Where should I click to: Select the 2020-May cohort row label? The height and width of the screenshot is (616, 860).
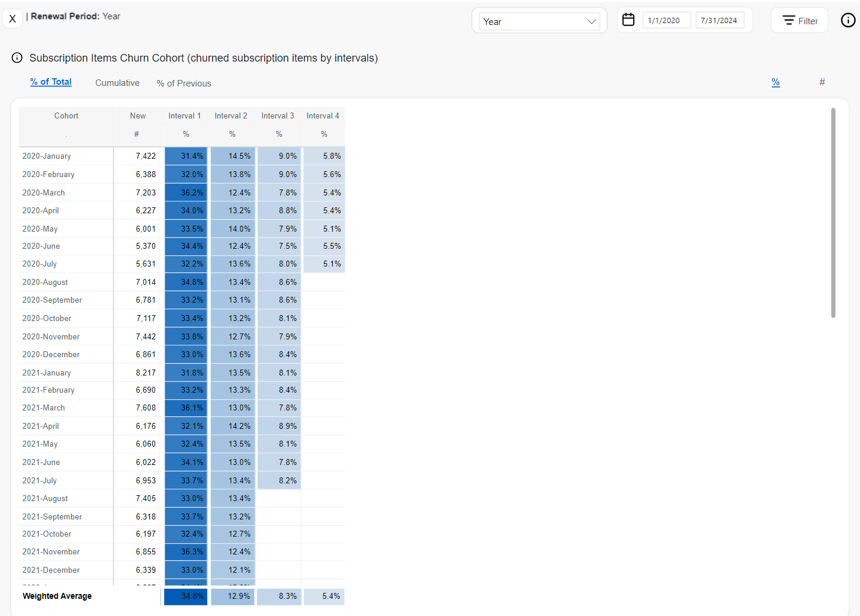pyautogui.click(x=40, y=229)
